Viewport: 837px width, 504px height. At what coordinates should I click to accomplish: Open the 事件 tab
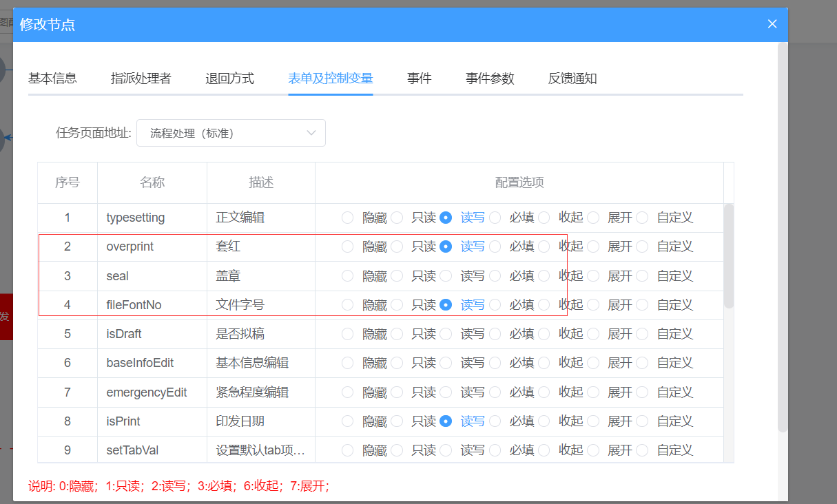(x=419, y=78)
